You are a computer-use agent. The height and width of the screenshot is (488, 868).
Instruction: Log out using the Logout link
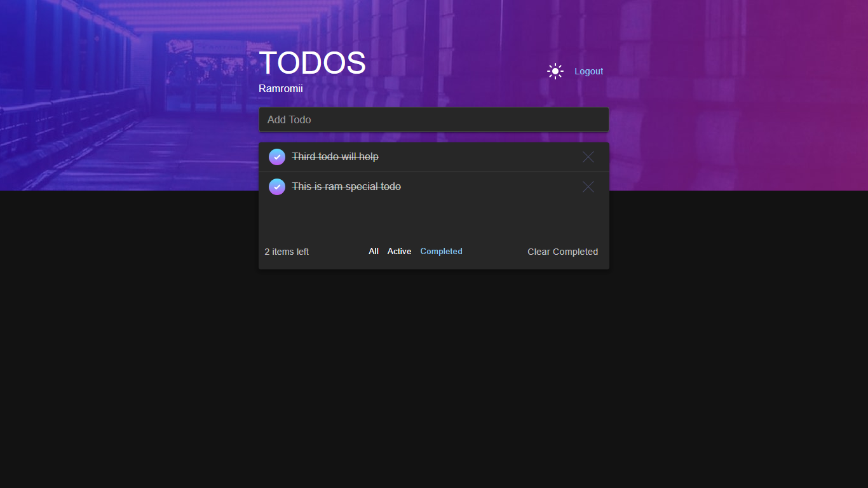[x=589, y=71]
